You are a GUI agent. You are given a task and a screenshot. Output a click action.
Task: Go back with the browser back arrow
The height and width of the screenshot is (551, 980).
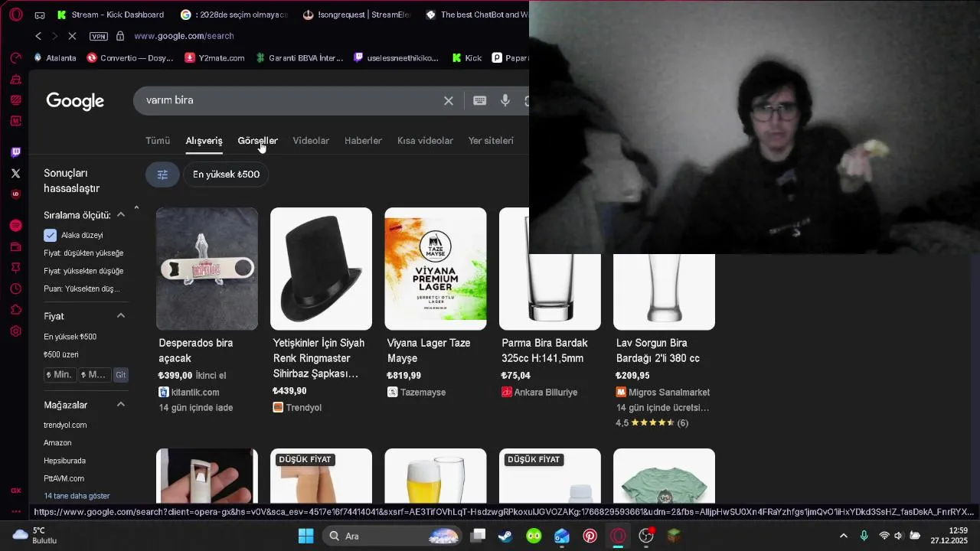(38, 36)
